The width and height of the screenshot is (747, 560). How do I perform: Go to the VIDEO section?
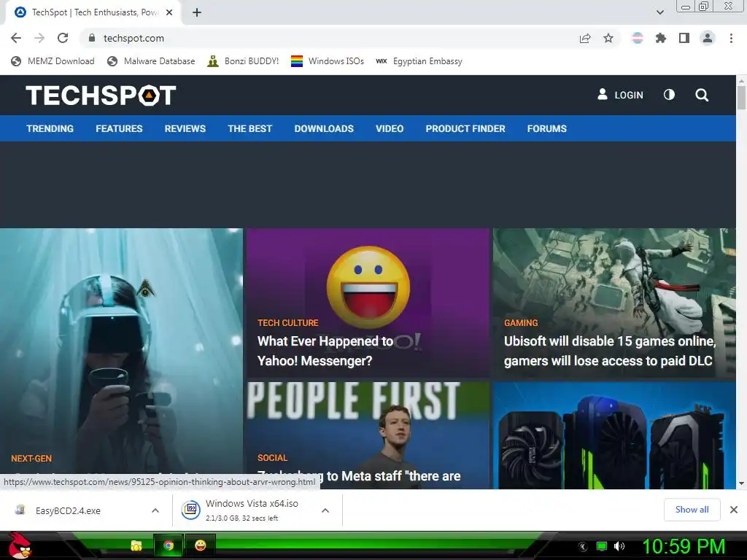390,128
